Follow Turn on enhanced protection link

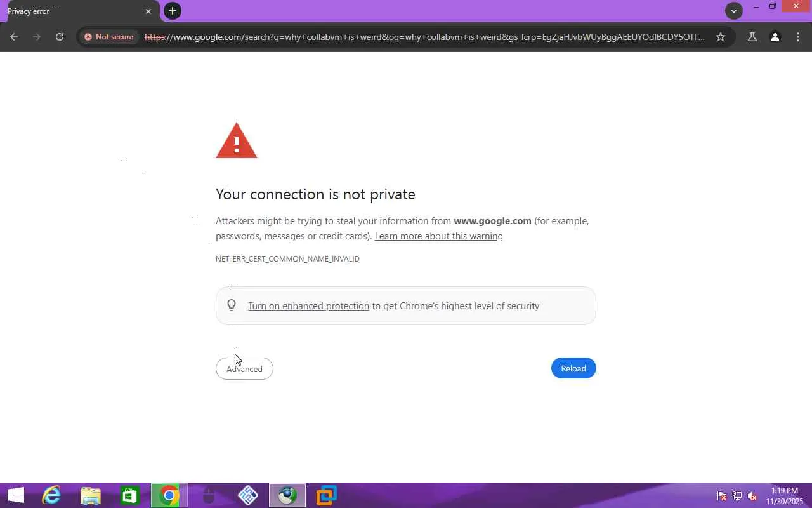[x=308, y=306]
